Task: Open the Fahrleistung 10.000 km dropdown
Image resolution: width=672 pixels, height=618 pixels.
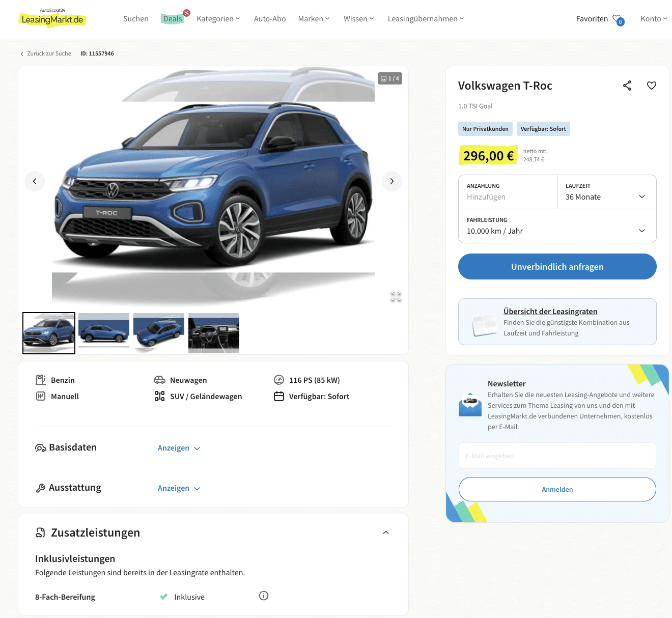Action: pos(557,226)
